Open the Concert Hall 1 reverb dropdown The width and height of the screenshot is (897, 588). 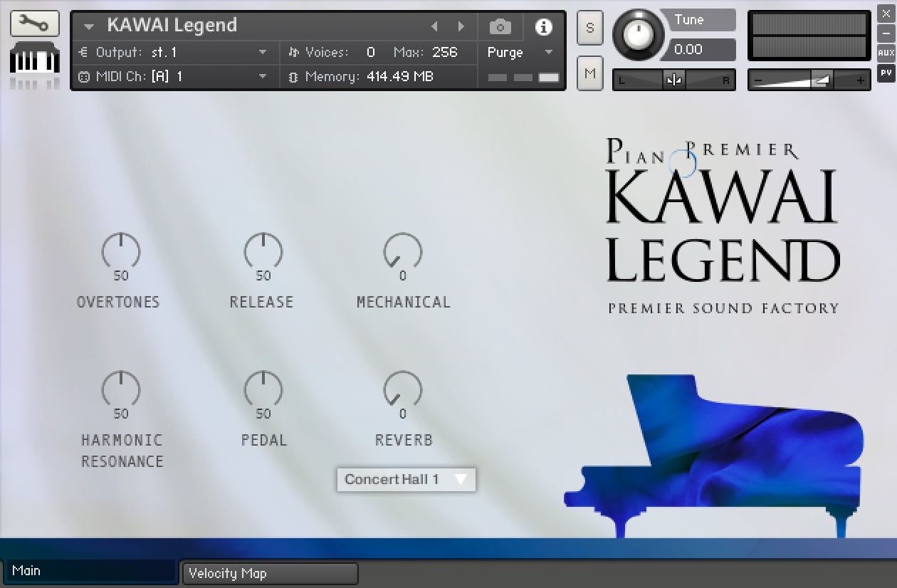click(406, 480)
